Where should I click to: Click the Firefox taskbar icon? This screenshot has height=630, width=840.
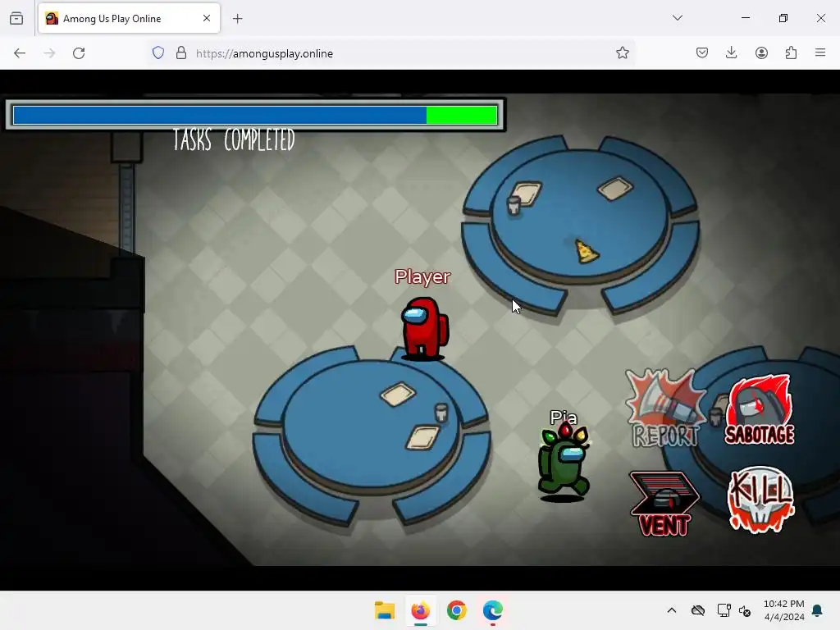[421, 610]
